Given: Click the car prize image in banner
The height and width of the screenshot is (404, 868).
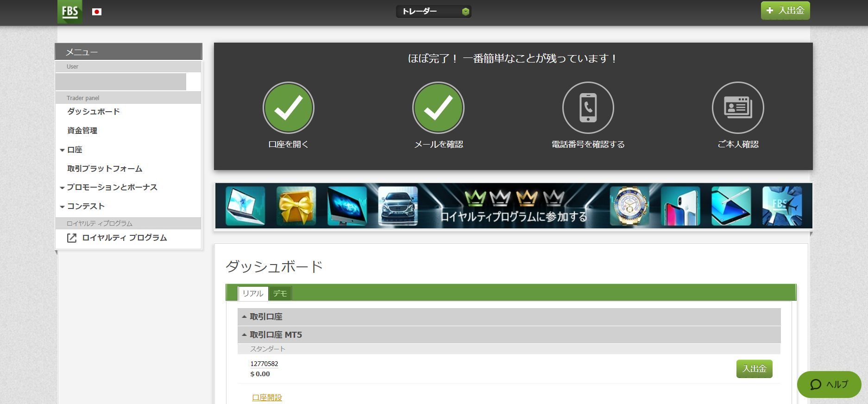Looking at the screenshot, I should coord(398,206).
